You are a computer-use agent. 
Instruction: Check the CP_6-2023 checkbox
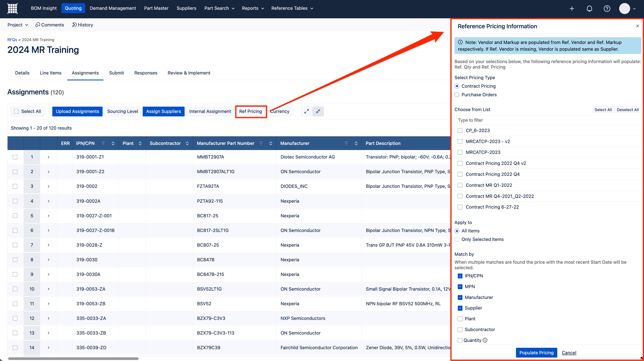(460, 130)
